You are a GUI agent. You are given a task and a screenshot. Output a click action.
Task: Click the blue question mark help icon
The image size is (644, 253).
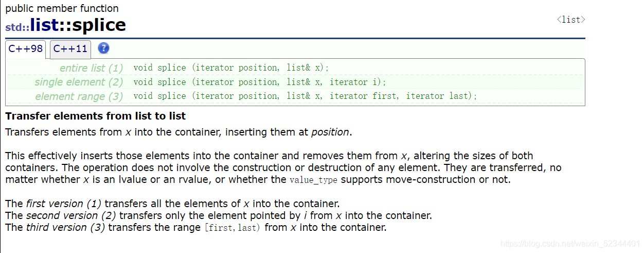pyautogui.click(x=103, y=48)
